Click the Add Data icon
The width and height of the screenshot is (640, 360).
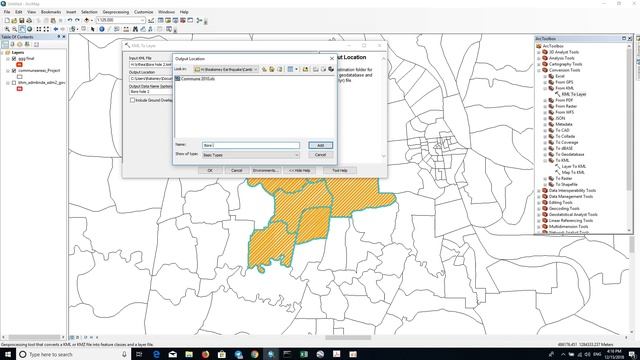[x=86, y=20]
